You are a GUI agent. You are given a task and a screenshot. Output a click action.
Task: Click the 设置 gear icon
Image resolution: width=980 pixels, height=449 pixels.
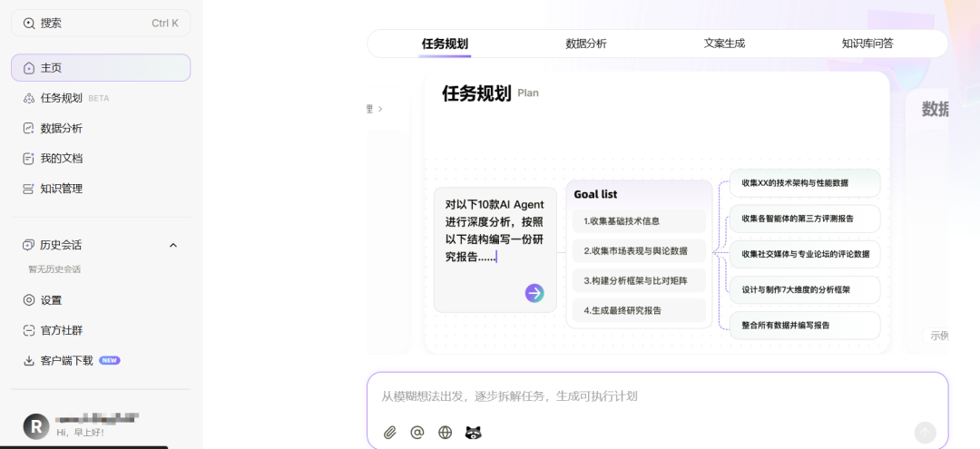[29, 300]
